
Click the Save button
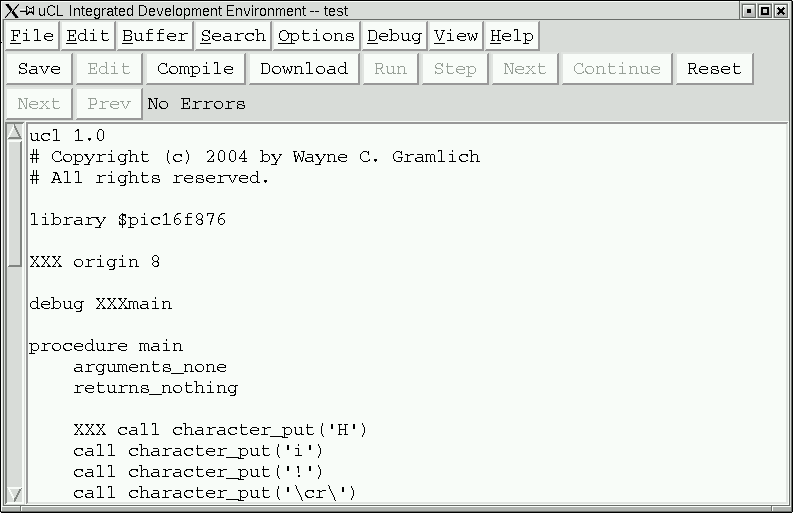pyautogui.click(x=39, y=69)
